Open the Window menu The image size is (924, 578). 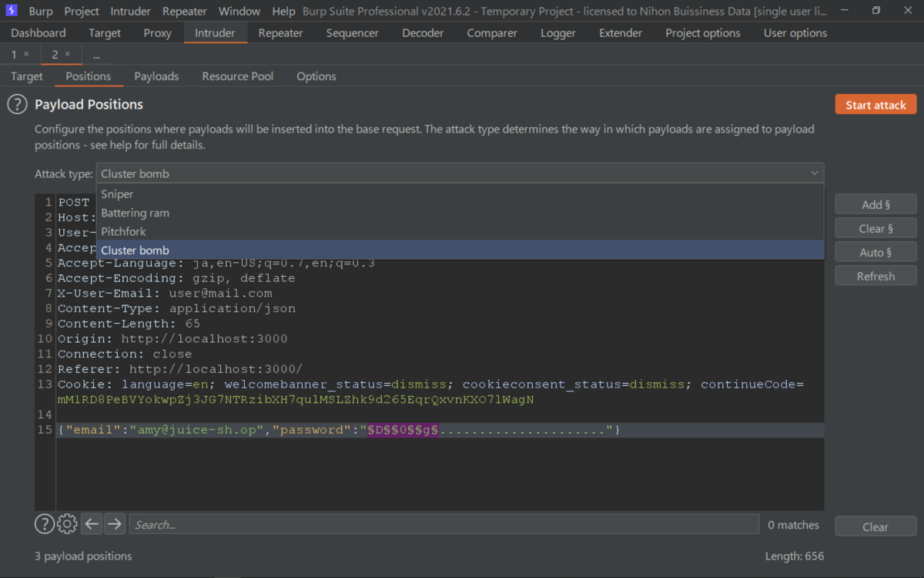click(x=239, y=12)
